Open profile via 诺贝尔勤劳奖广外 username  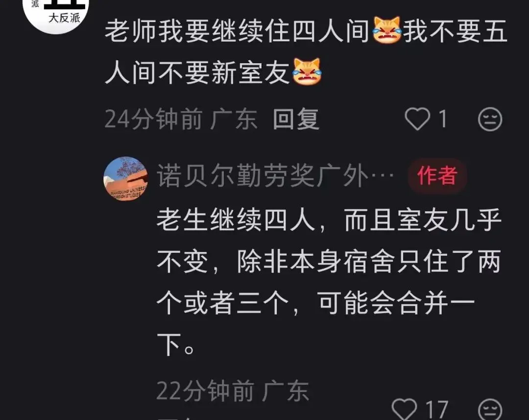275,176
